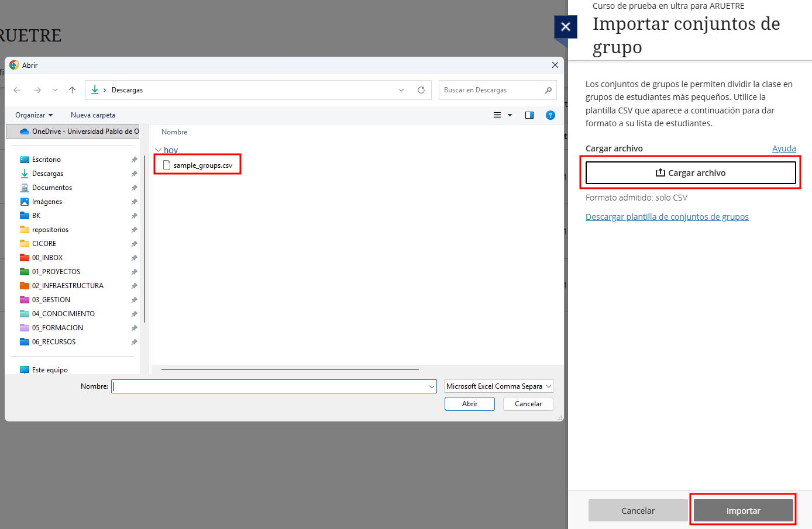Image resolution: width=812 pixels, height=529 pixels.
Task: Click the search magnifier icon
Action: coord(548,90)
